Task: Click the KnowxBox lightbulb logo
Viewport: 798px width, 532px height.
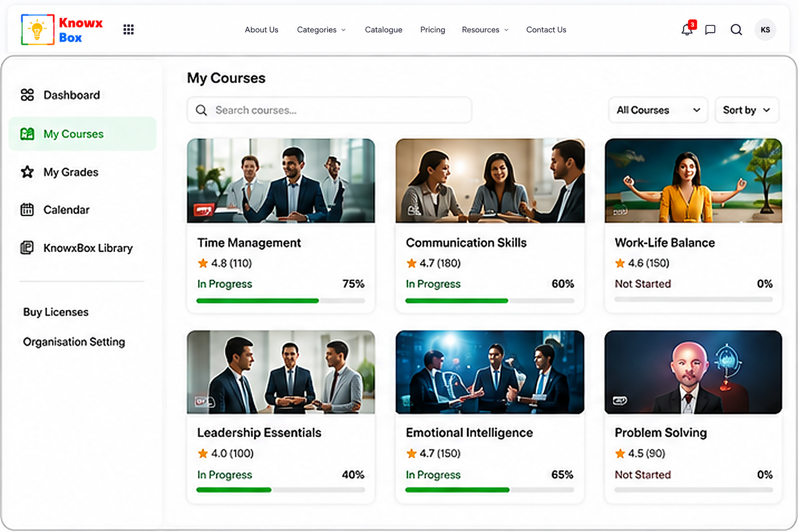Action: [37, 30]
